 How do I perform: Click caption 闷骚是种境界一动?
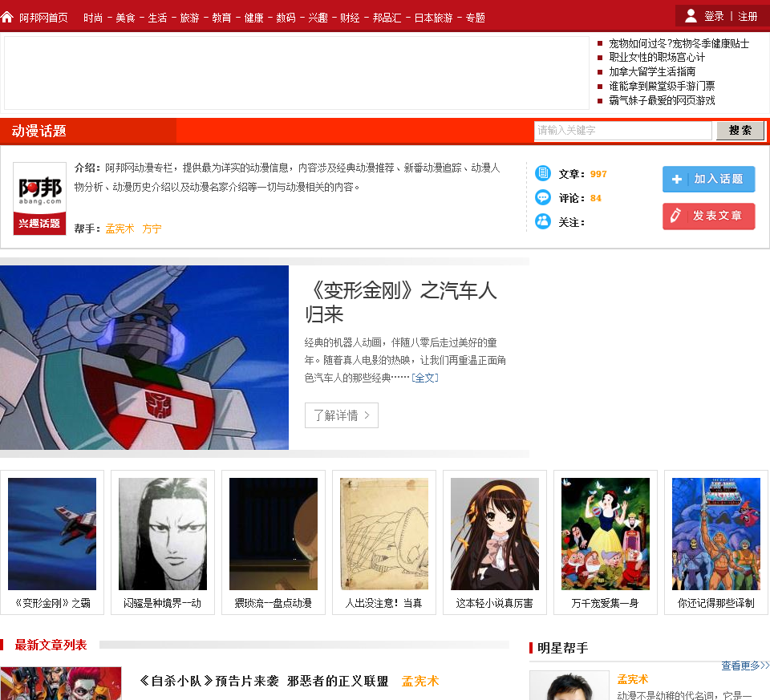coord(163,603)
